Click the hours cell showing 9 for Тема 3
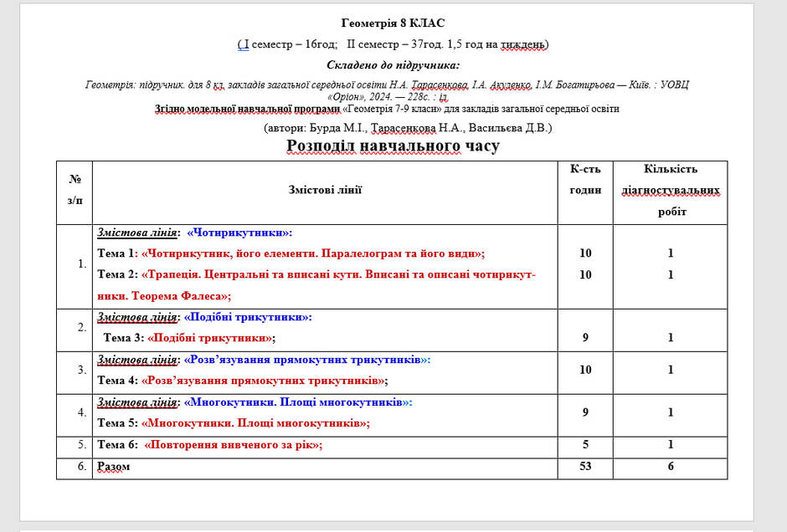Image resolution: width=787 pixels, height=532 pixels. (585, 337)
